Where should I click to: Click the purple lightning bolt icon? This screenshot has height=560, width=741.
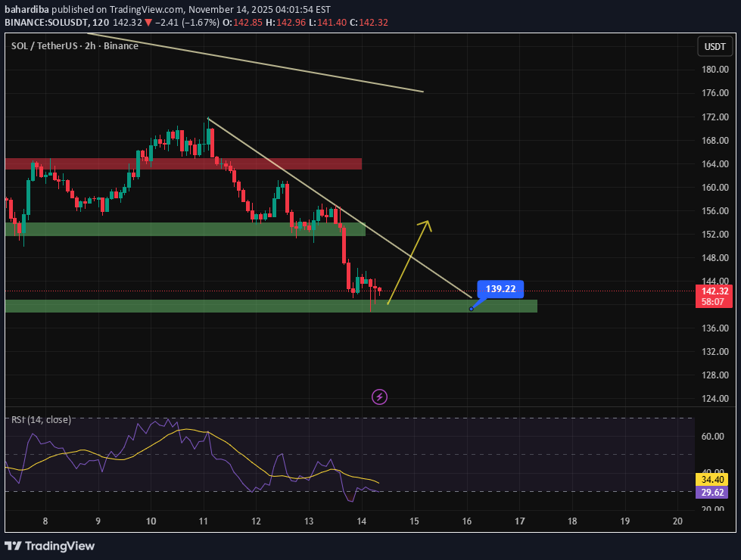coord(380,397)
